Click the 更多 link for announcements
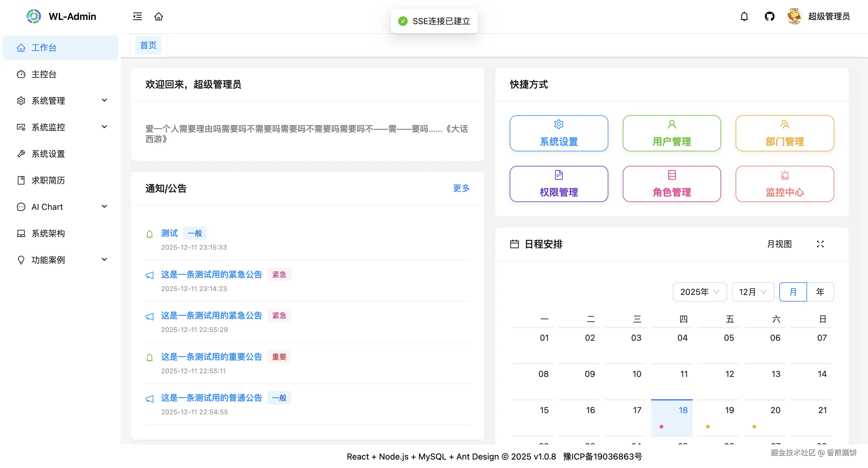The height and width of the screenshot is (468, 868). (x=461, y=188)
